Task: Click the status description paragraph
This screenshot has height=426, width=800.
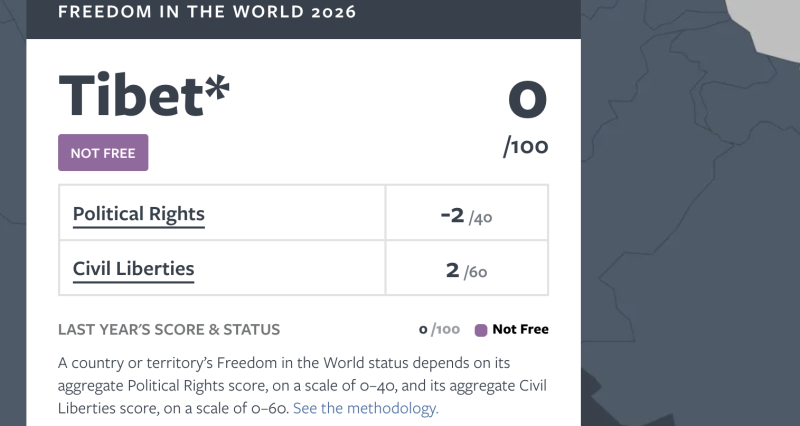Action: pyautogui.click(x=300, y=385)
